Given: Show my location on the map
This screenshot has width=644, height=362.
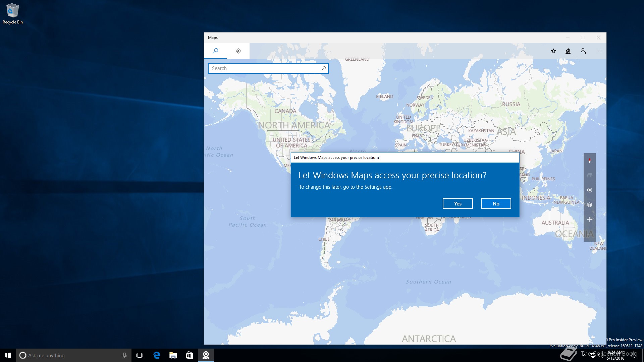Looking at the screenshot, I should point(590,190).
